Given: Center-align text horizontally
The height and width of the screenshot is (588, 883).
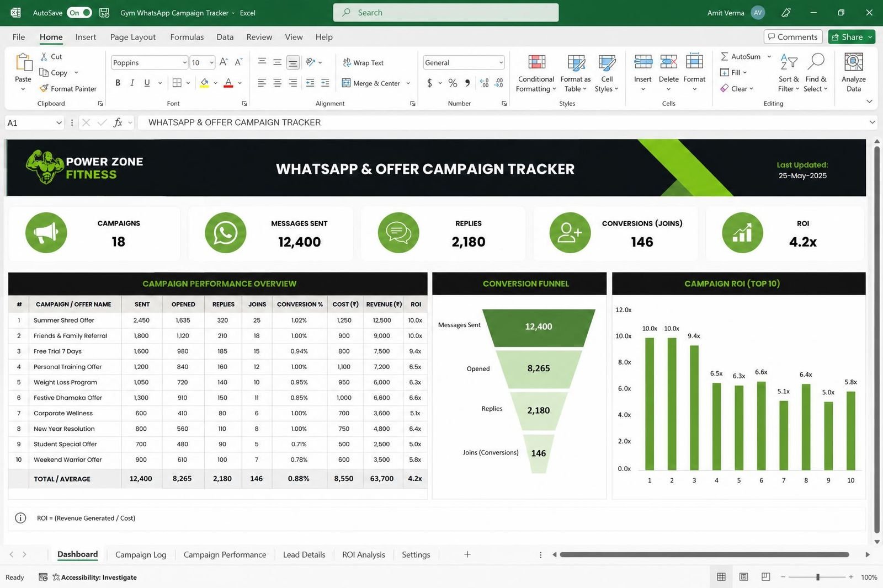Looking at the screenshot, I should (277, 83).
